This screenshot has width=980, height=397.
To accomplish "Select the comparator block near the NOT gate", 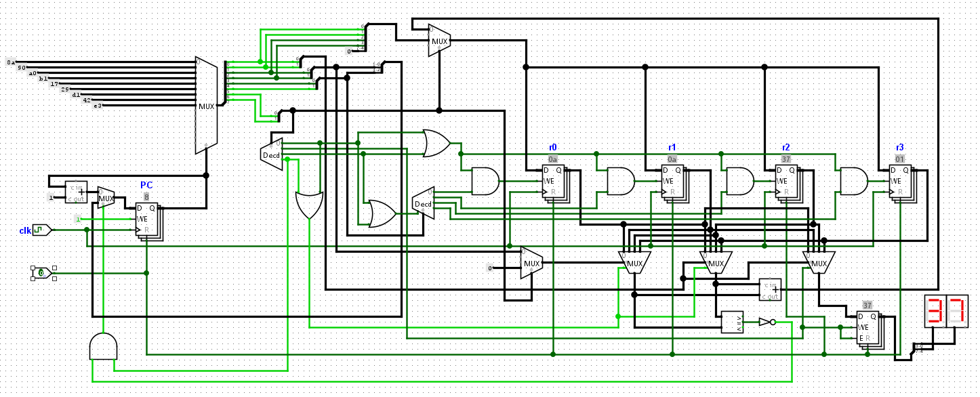I will click(733, 322).
